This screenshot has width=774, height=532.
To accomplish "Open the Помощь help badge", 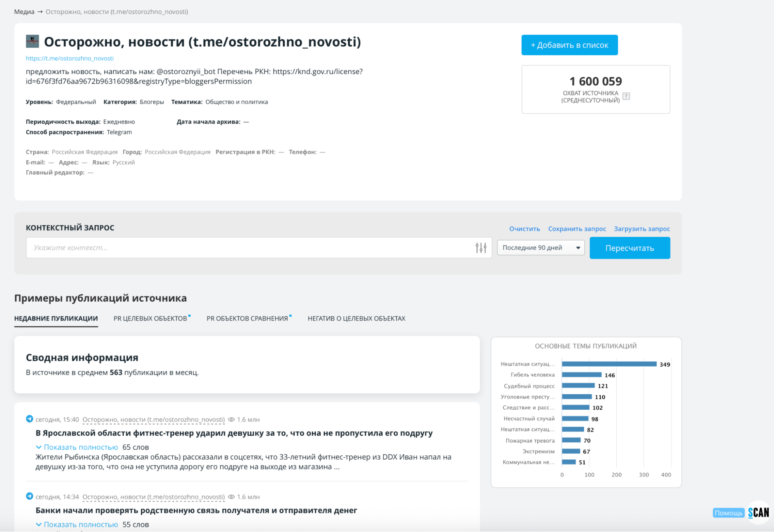I will 728,513.
